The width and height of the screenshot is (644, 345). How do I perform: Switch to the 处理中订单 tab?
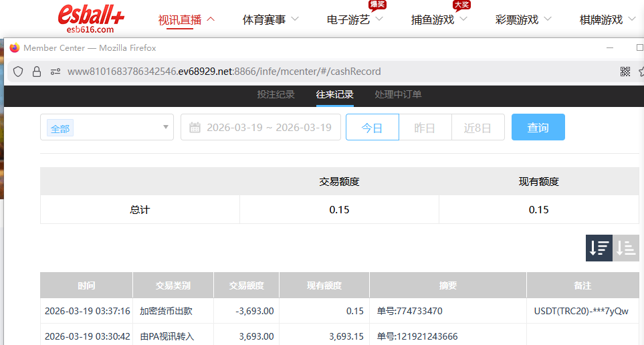[x=398, y=95]
